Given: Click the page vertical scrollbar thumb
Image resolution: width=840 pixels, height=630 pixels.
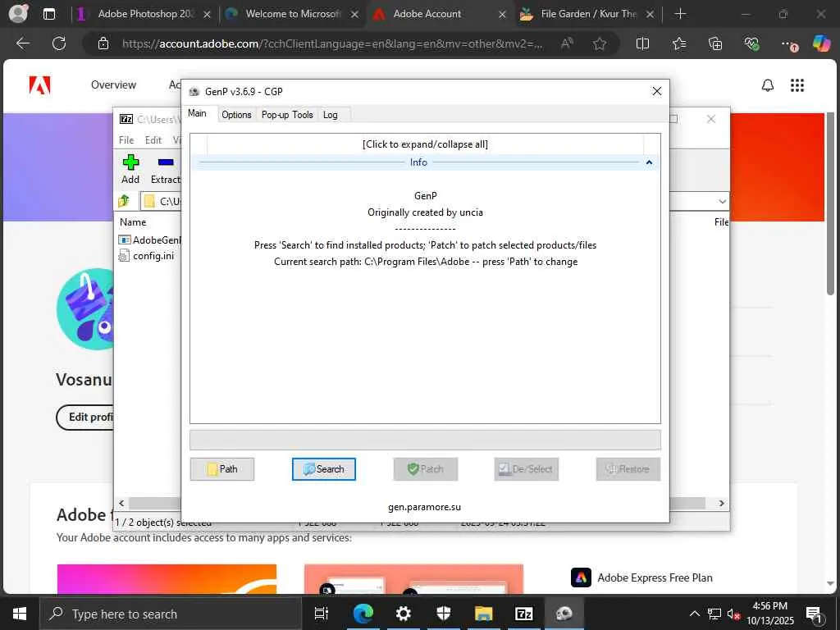Looking at the screenshot, I should point(830,203).
